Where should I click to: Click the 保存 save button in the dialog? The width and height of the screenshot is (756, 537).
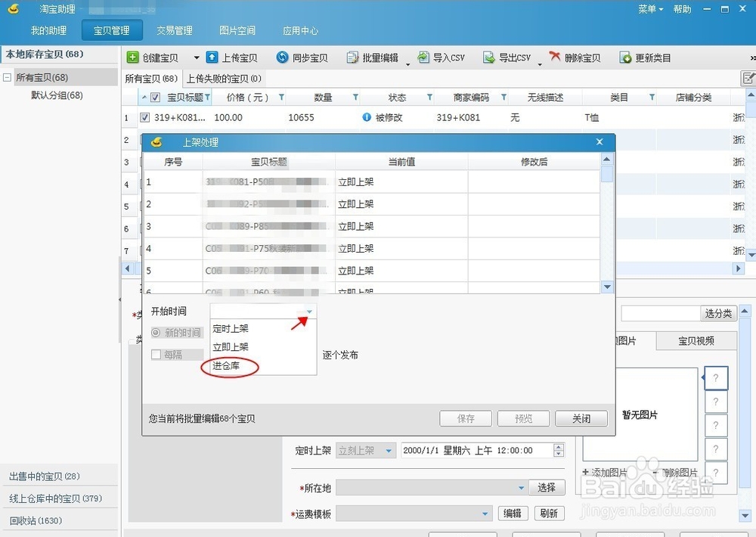[466, 418]
